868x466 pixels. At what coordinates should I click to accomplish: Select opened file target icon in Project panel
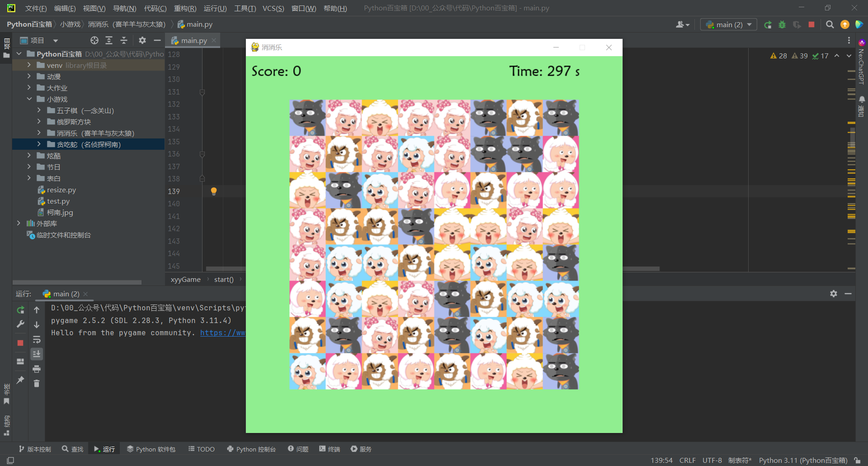94,41
